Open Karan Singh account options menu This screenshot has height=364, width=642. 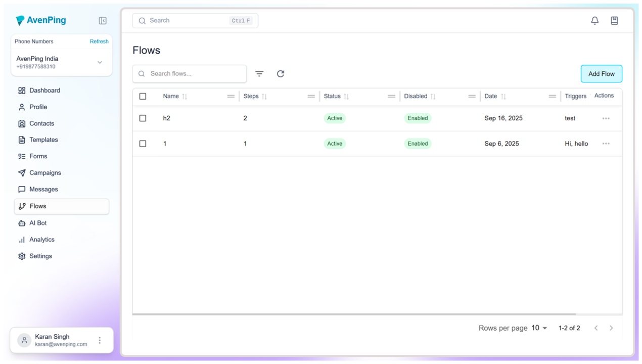coord(100,340)
